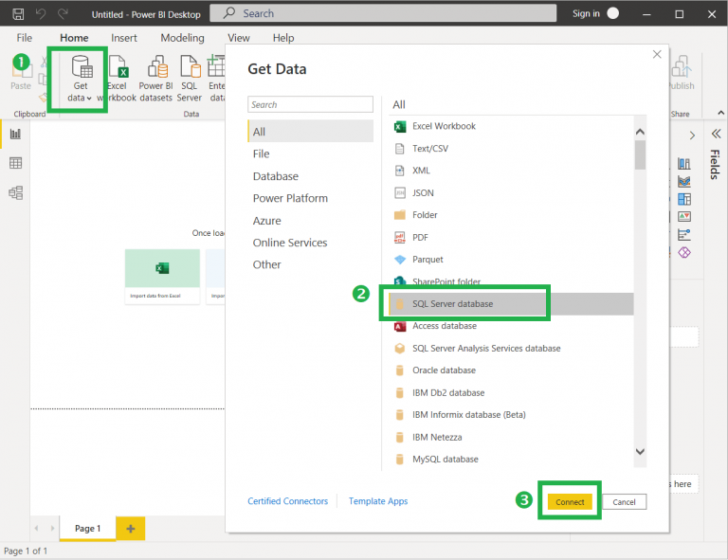Click the Save icon in title bar
The width and height of the screenshot is (728, 560).
click(x=18, y=14)
